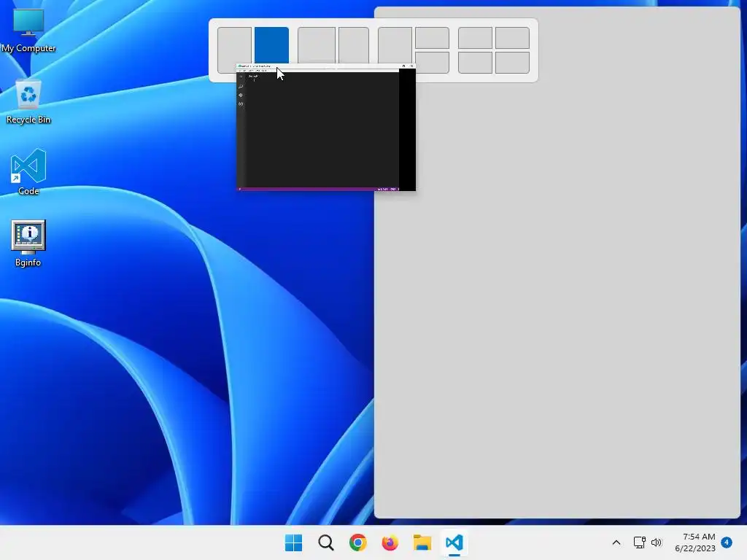The width and height of the screenshot is (747, 560).
Task: Click the Search icon in VS Code's activity bar
Action: (x=241, y=86)
